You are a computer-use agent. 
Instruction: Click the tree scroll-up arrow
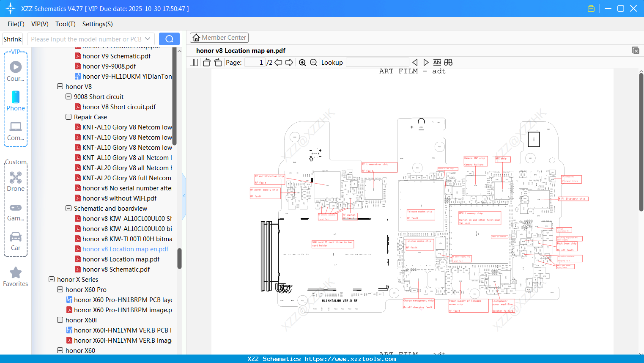(x=179, y=51)
